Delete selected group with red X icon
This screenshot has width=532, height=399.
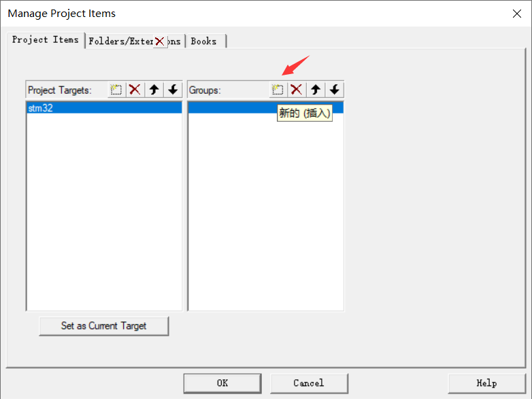[x=297, y=90]
